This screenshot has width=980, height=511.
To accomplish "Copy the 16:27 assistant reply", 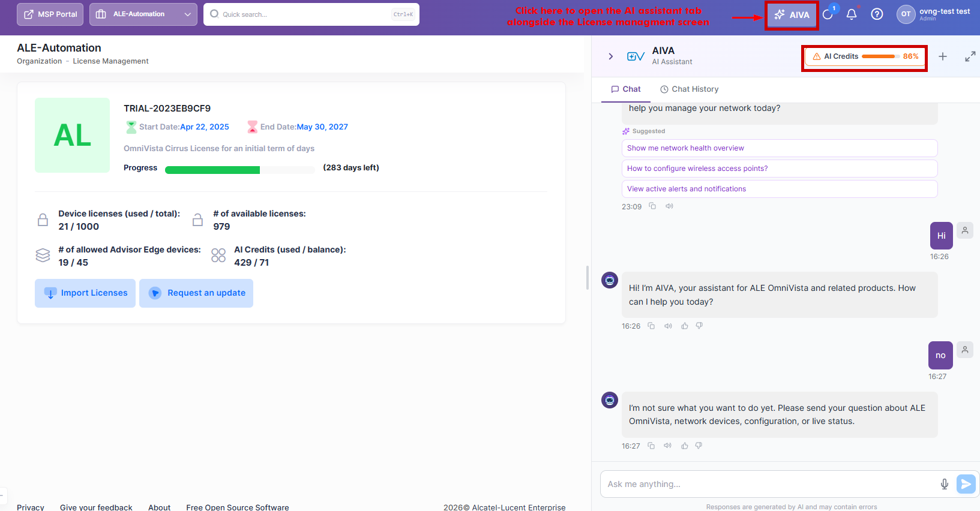I will tap(651, 446).
